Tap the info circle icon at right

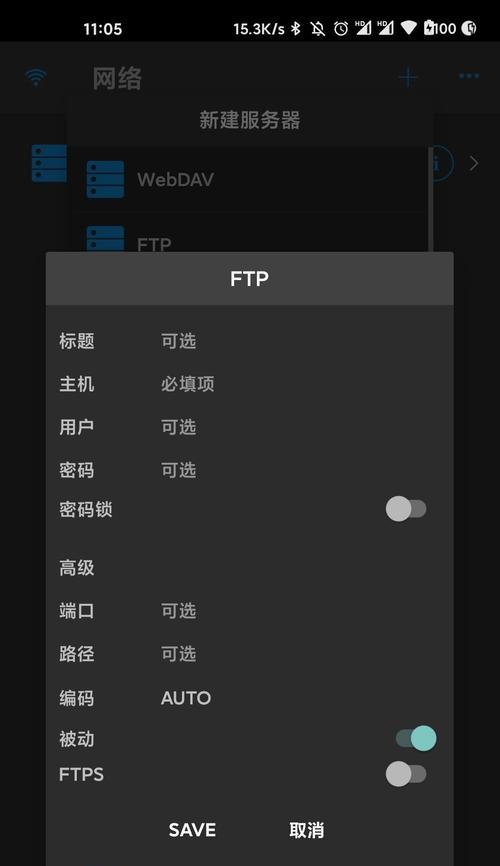[x=442, y=164]
